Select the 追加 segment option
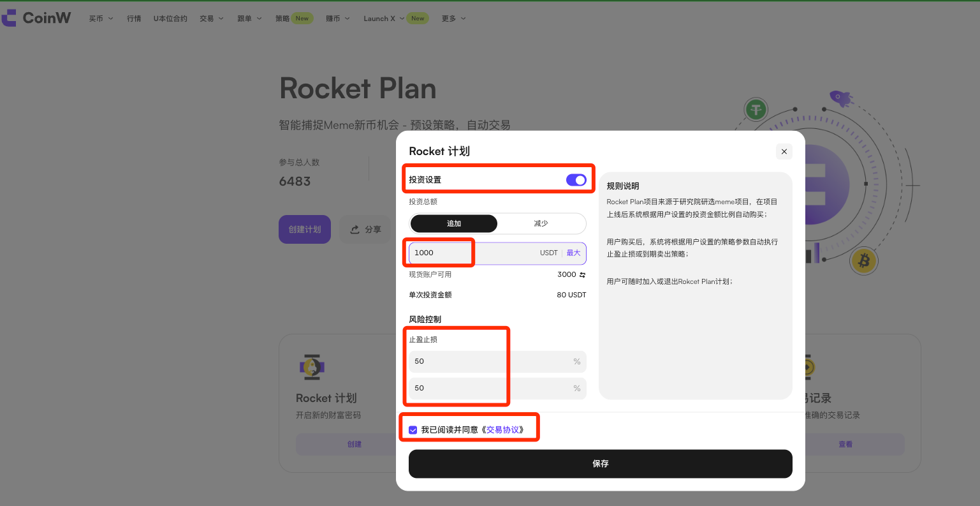980x506 pixels. point(453,223)
